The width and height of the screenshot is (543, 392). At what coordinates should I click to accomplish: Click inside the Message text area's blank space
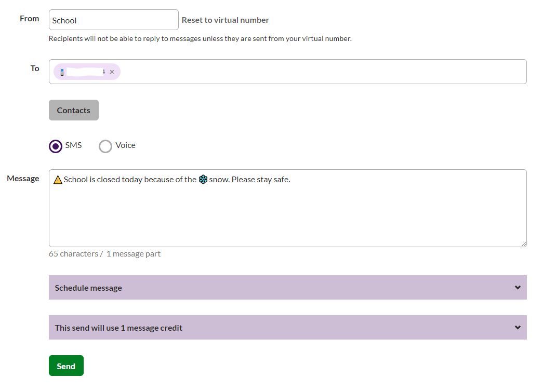pyautogui.click(x=286, y=218)
